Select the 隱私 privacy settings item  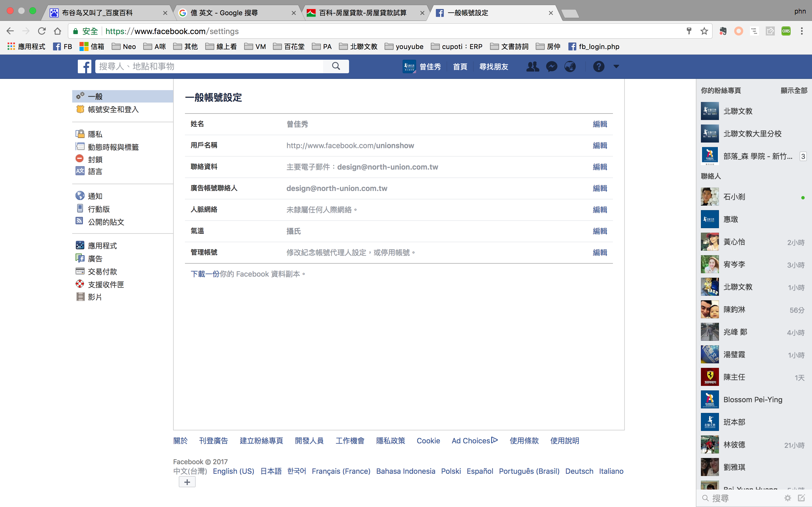[95, 134]
